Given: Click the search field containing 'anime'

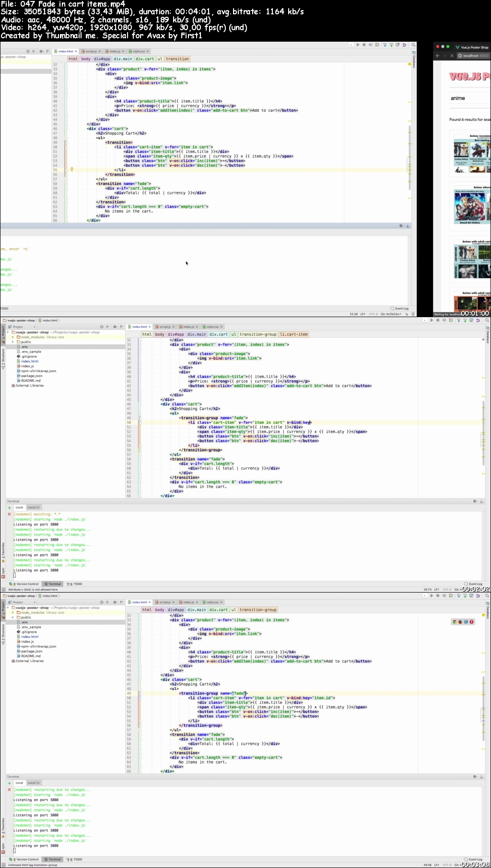Looking at the screenshot, I should (469, 98).
